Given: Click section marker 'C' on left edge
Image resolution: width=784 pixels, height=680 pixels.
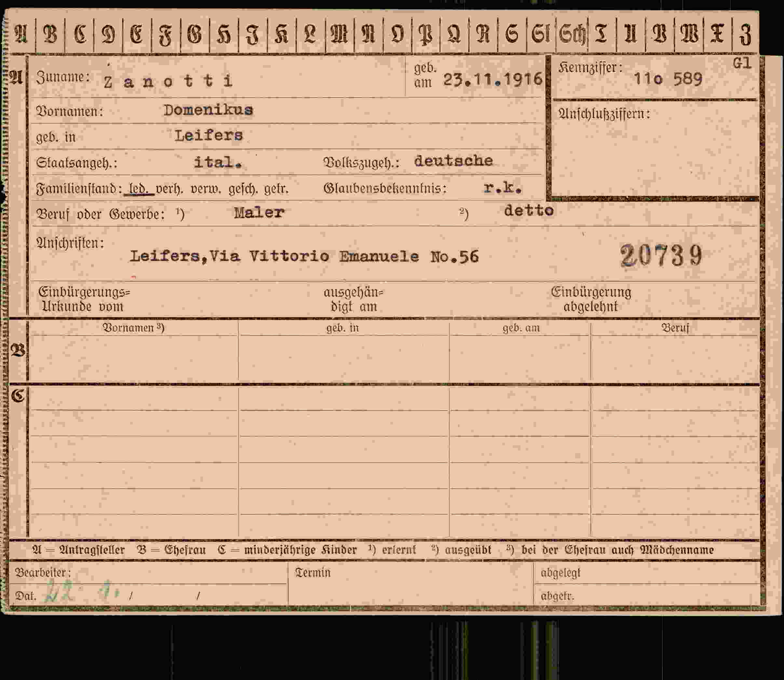Looking at the screenshot, I should tap(18, 396).
